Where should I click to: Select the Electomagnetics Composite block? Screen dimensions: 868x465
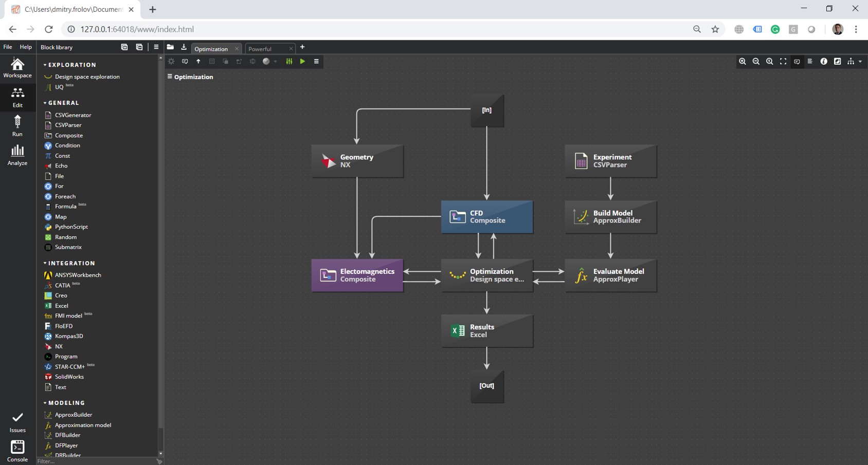[357, 275]
